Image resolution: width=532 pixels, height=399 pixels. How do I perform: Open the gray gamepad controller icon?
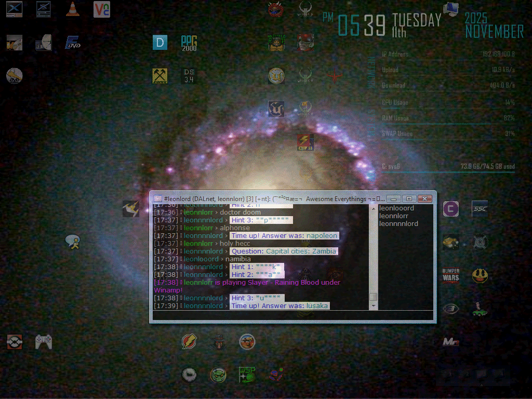click(44, 341)
